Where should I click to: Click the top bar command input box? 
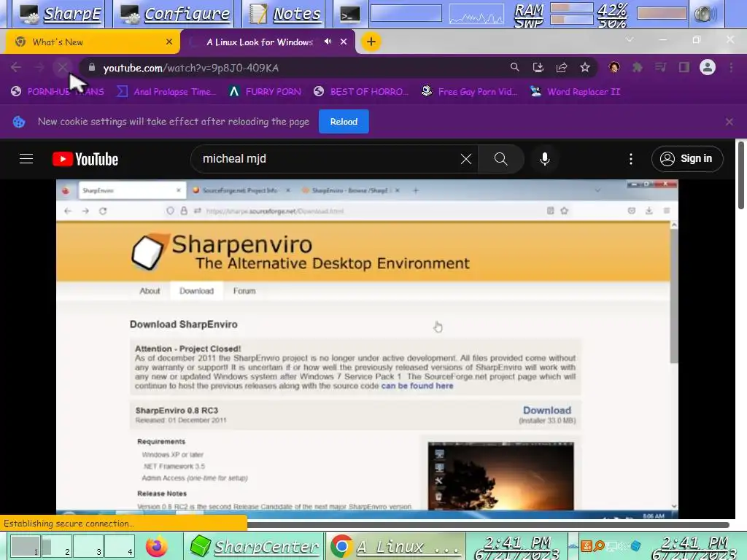point(406,13)
